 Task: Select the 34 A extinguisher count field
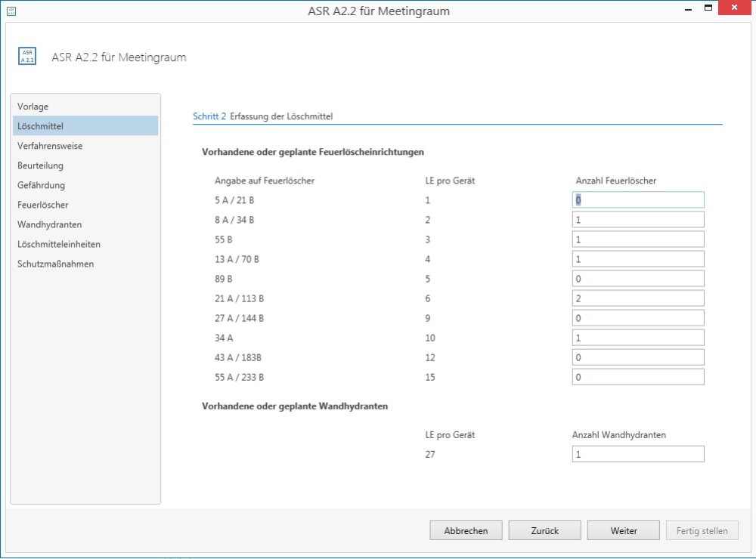pos(637,338)
